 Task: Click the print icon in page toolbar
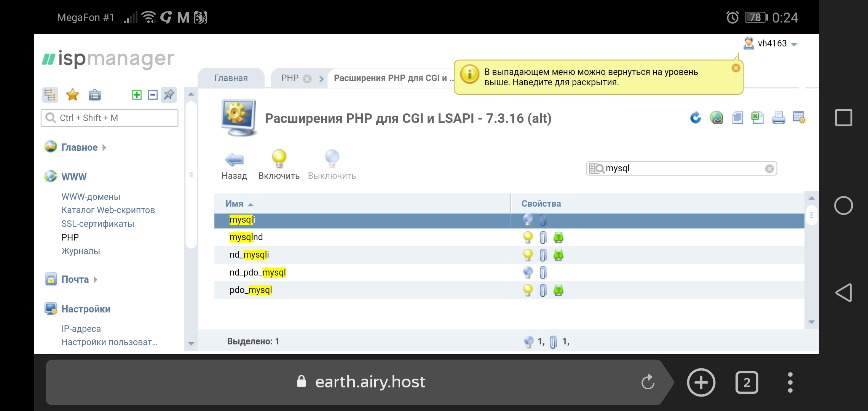click(x=779, y=118)
